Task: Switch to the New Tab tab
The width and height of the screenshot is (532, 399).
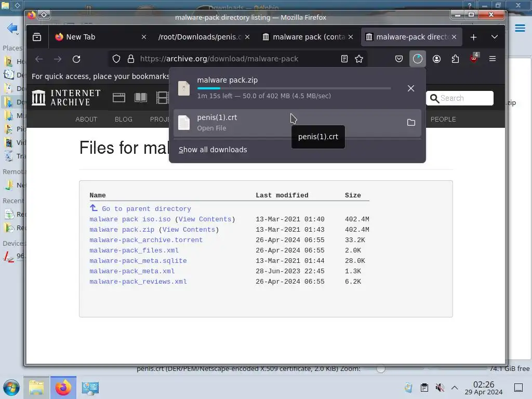Action: (101, 37)
